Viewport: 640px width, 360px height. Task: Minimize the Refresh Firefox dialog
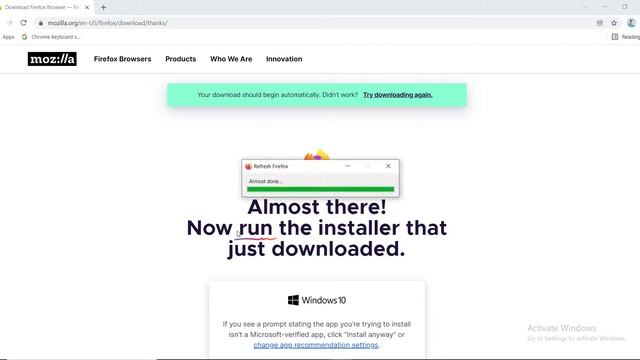pos(348,166)
